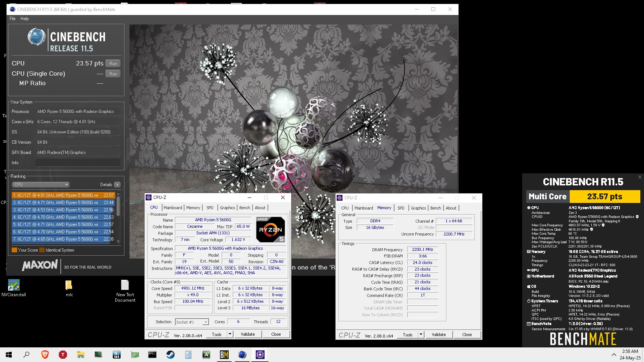Open the green monitor graph taskbar icon

point(98,354)
